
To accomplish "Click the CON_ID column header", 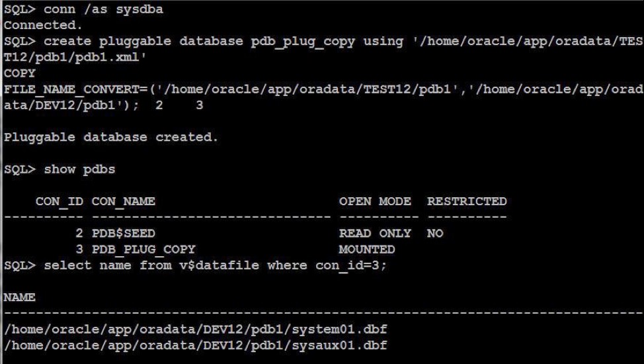I will pos(60,201).
